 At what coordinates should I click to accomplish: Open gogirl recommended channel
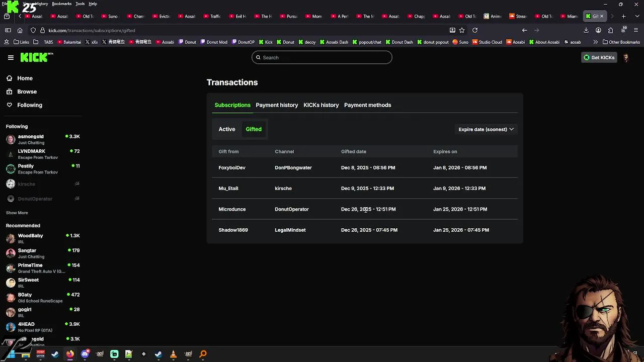click(x=43, y=312)
